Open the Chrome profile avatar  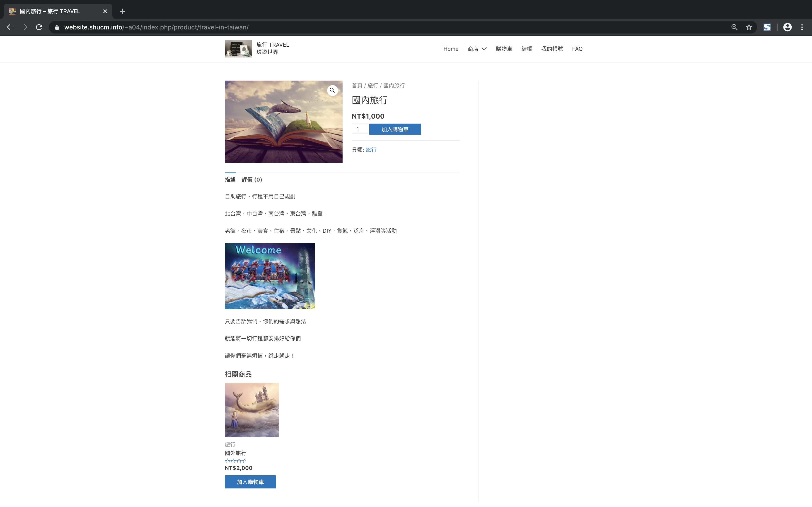click(787, 27)
